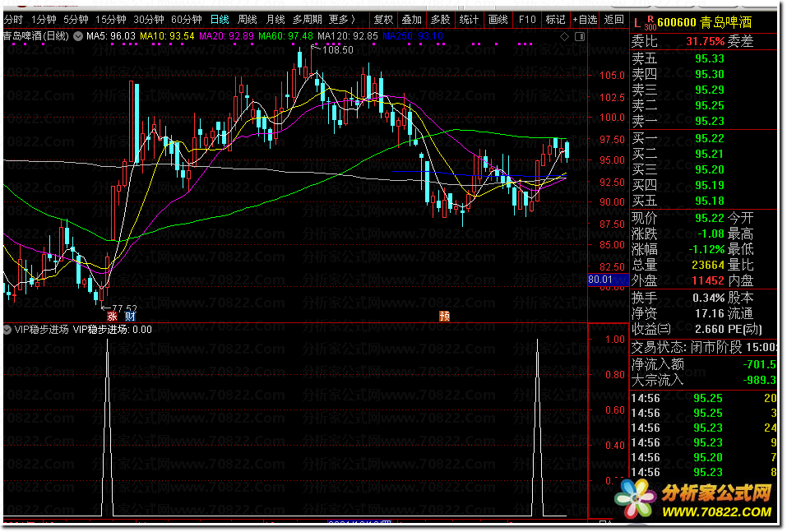This screenshot has width=787, height=532.
Task: Click the 108.50 high price label
Action: [x=337, y=50]
